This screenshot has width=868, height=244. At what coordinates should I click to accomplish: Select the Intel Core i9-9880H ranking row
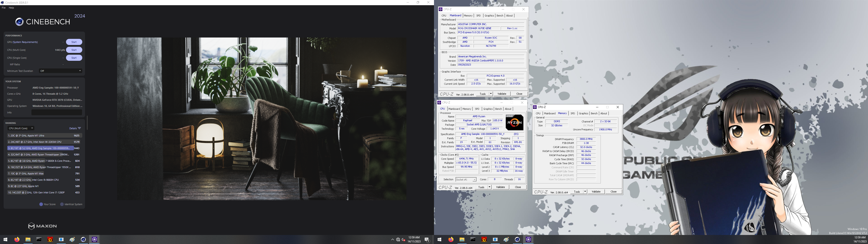[x=45, y=180]
